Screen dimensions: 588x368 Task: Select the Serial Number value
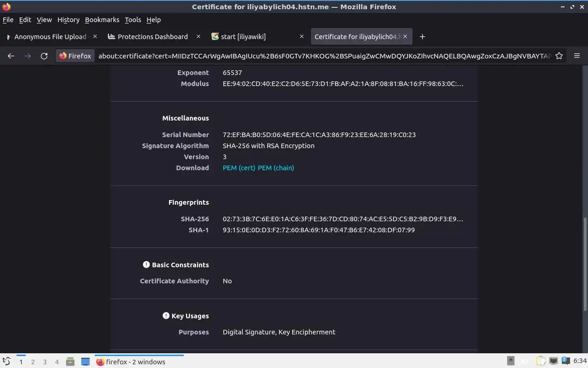pyautogui.click(x=319, y=135)
